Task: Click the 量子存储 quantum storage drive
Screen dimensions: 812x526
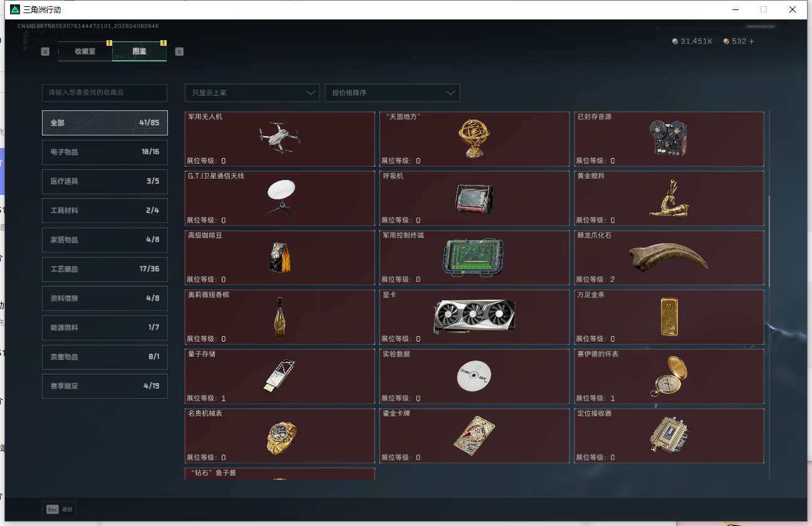Action: click(279, 376)
